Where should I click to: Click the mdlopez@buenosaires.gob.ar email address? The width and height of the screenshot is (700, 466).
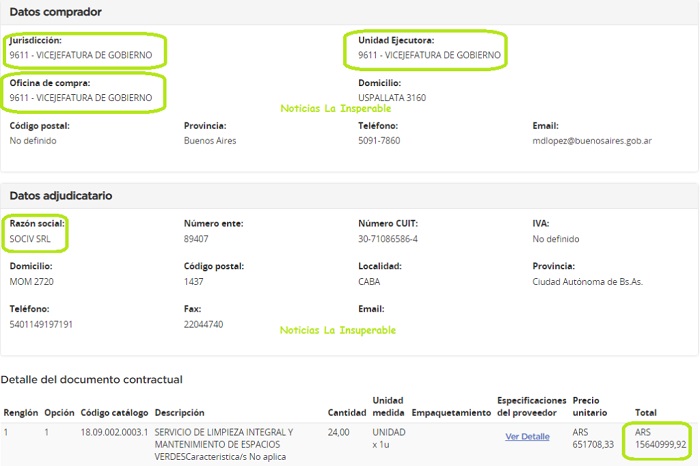[x=592, y=141]
